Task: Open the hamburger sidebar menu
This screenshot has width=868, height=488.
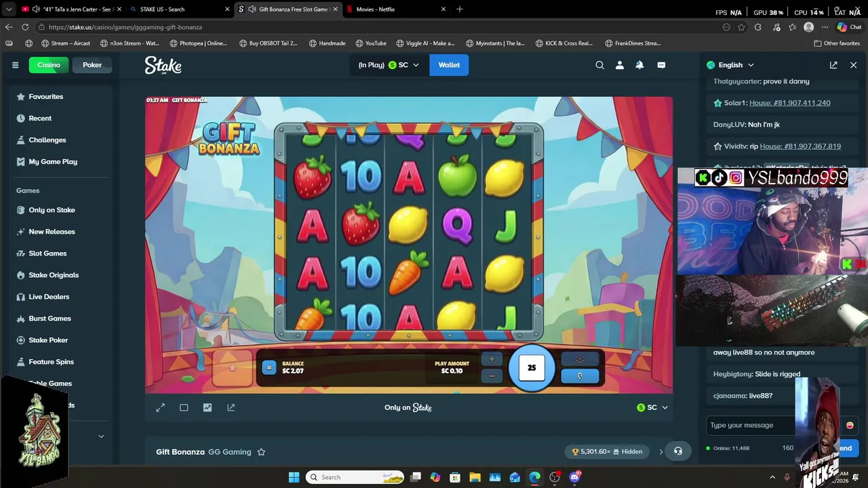Action: tap(15, 65)
